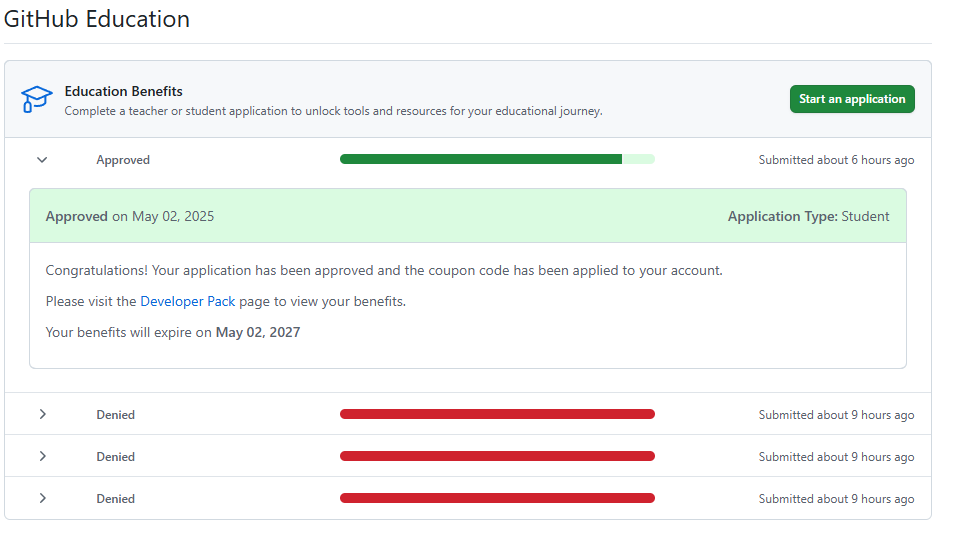Screen dimensions: 967x551
Task: Open the Developer Pack link
Action: (187, 301)
